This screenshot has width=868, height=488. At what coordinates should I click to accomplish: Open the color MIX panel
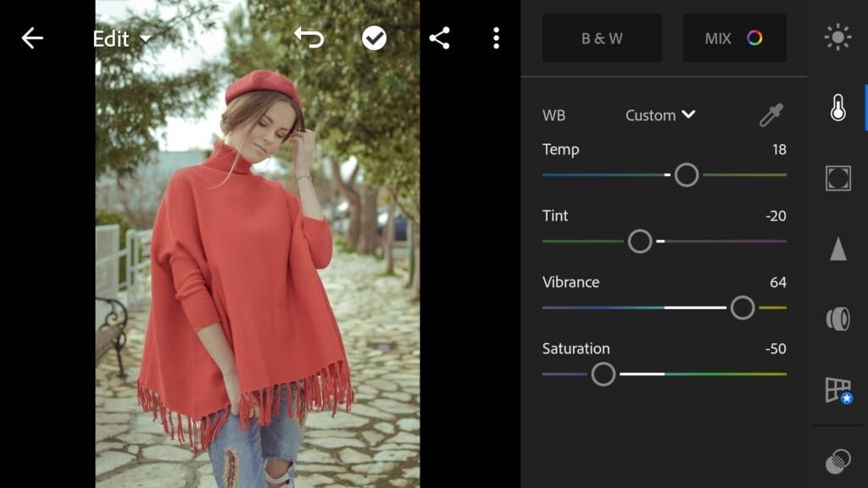tap(734, 38)
